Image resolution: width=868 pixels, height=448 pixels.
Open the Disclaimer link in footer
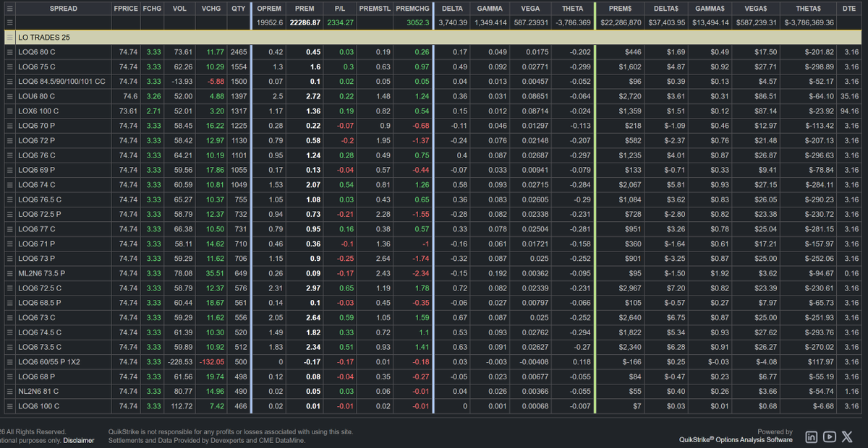79,440
